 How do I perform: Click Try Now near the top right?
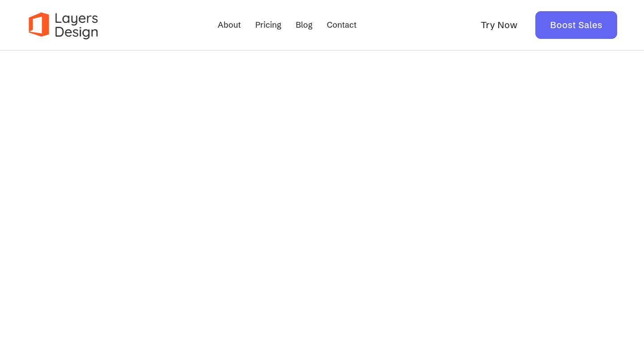pyautogui.click(x=499, y=25)
